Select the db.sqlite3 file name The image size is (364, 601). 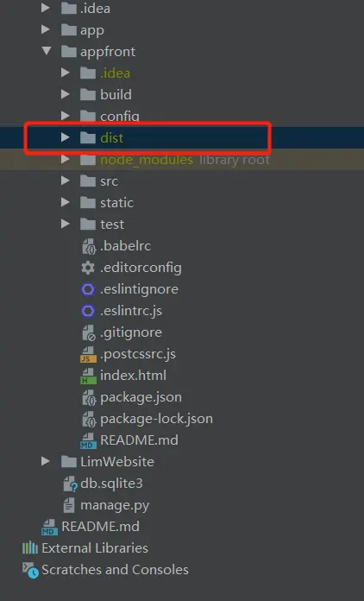pos(111,484)
